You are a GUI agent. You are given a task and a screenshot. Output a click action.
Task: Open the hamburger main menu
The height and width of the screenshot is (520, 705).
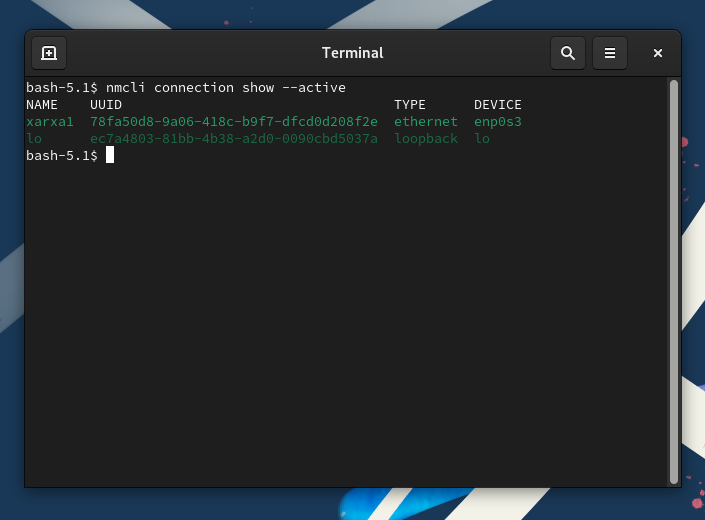click(610, 53)
